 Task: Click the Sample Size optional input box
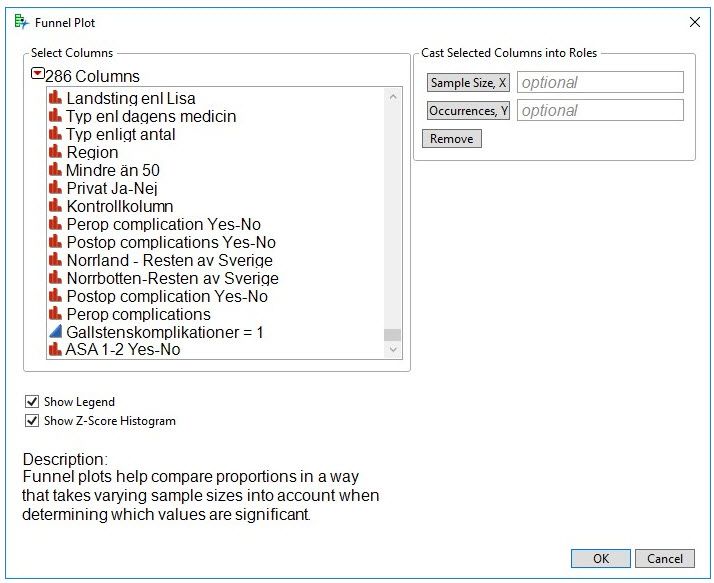[x=600, y=83]
